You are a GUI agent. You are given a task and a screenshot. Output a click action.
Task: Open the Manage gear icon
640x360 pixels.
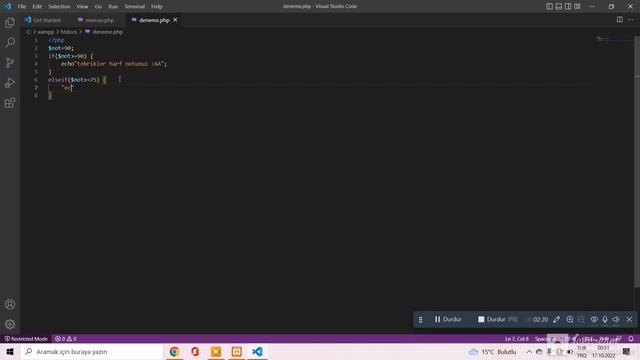[x=10, y=324]
